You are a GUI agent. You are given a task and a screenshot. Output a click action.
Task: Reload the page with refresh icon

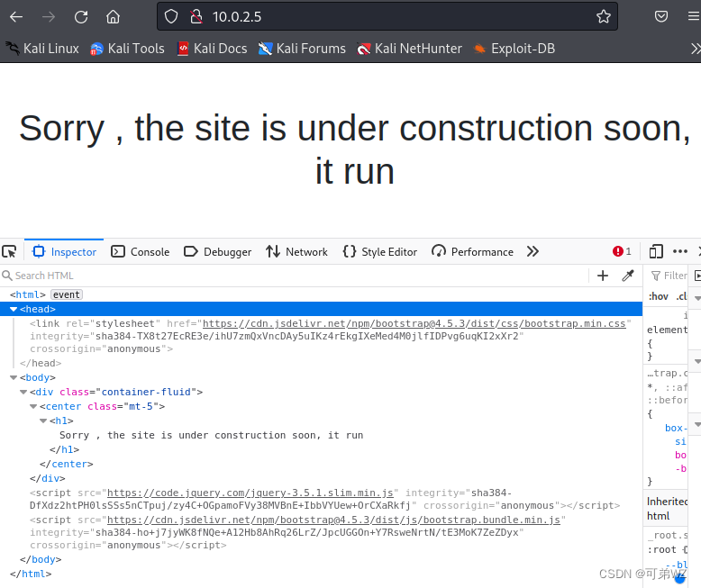pos(81,17)
